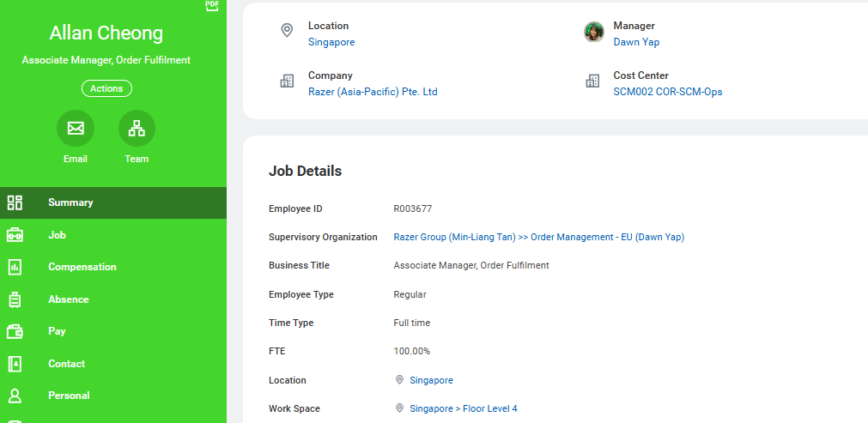Open the Singapore > Floor Level 4 link

coord(464,408)
